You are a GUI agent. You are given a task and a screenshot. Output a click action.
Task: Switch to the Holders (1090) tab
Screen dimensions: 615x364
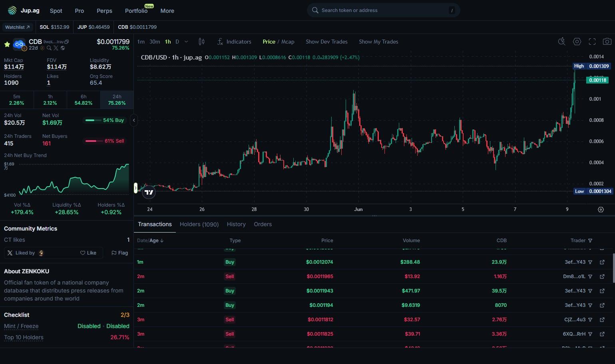pyautogui.click(x=199, y=224)
